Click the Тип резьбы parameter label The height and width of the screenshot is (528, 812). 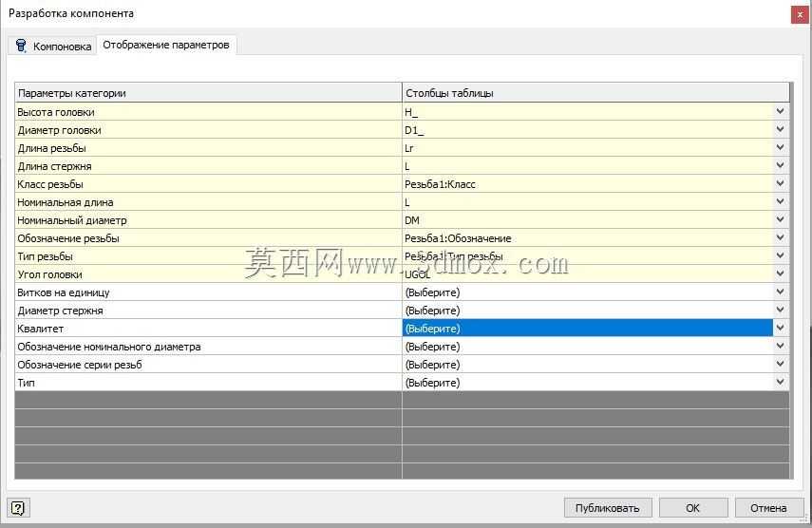point(45,256)
